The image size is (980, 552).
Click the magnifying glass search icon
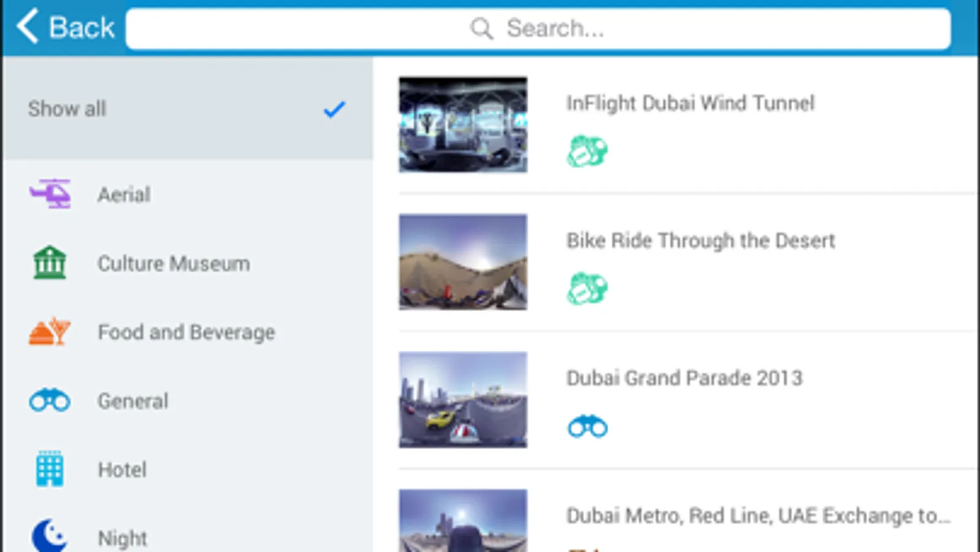point(482,28)
